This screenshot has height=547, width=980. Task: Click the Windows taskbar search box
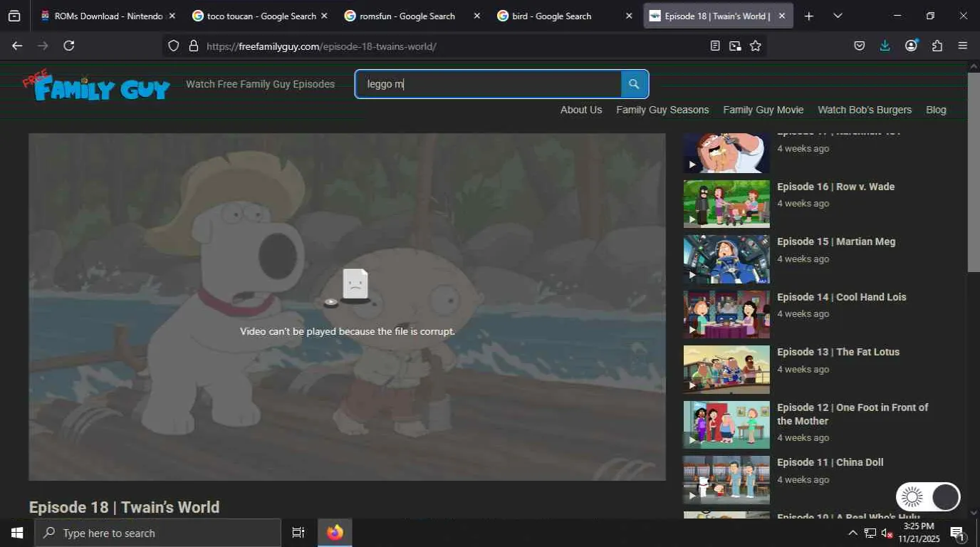coord(157,533)
